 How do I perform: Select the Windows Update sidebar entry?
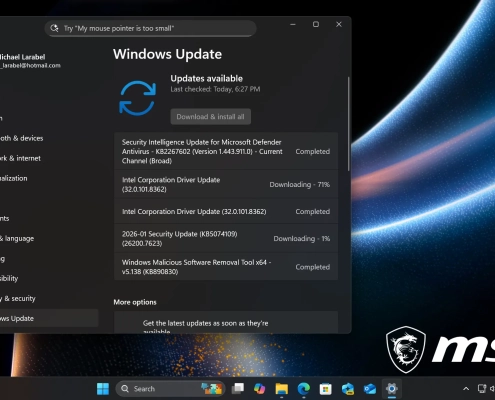coord(49,318)
